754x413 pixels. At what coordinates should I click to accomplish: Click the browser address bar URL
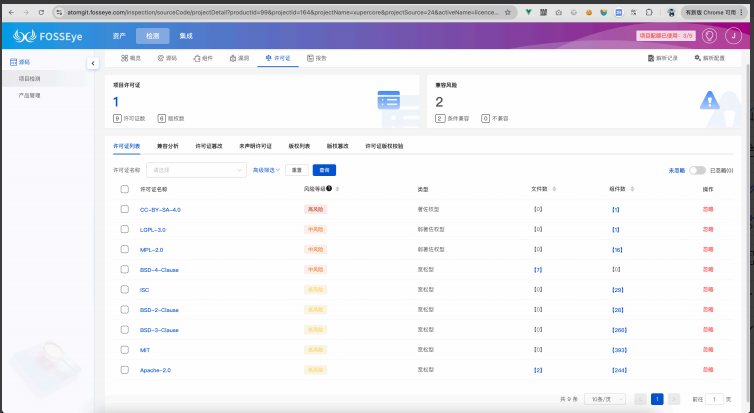pos(283,13)
